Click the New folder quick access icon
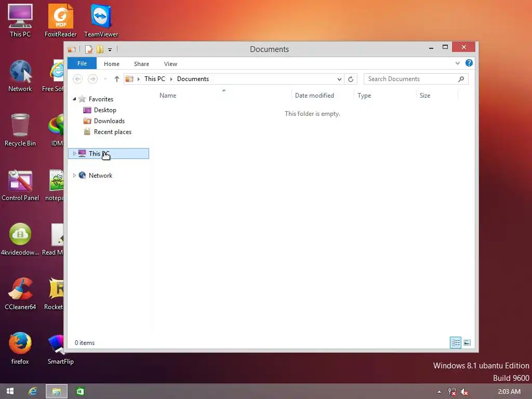The width and height of the screenshot is (532, 399). click(x=100, y=49)
